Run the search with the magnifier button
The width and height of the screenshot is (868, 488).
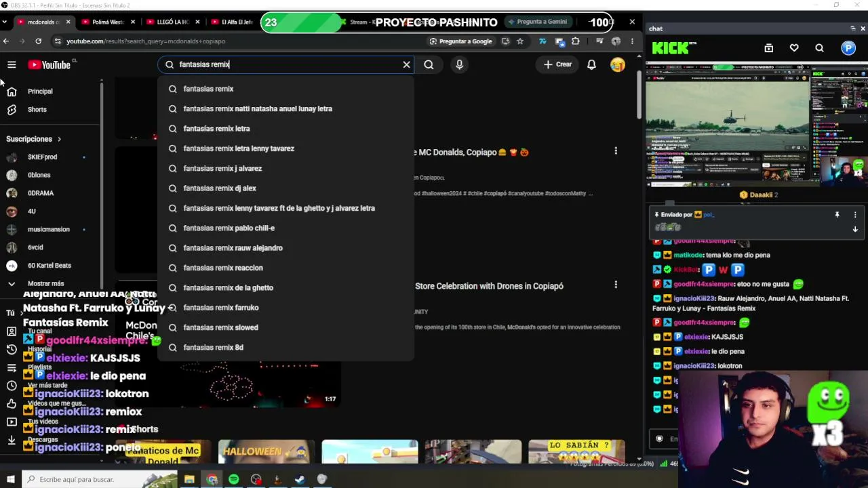point(429,64)
